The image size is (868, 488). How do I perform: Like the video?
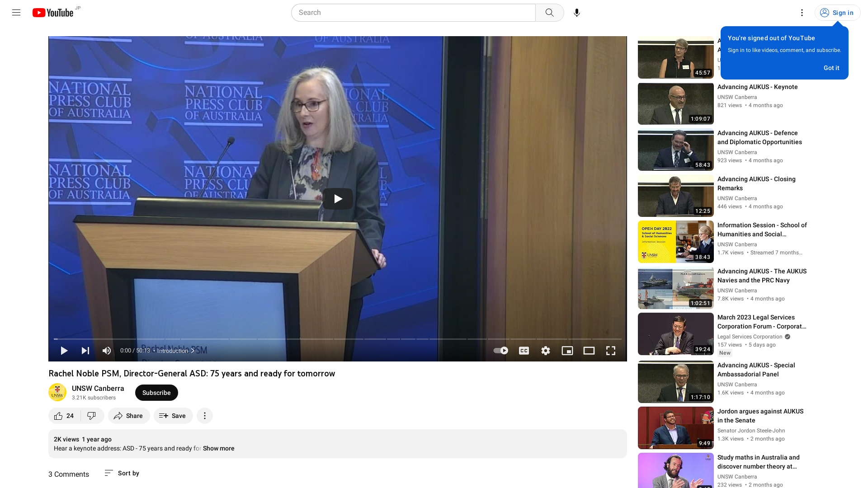pos(64,416)
